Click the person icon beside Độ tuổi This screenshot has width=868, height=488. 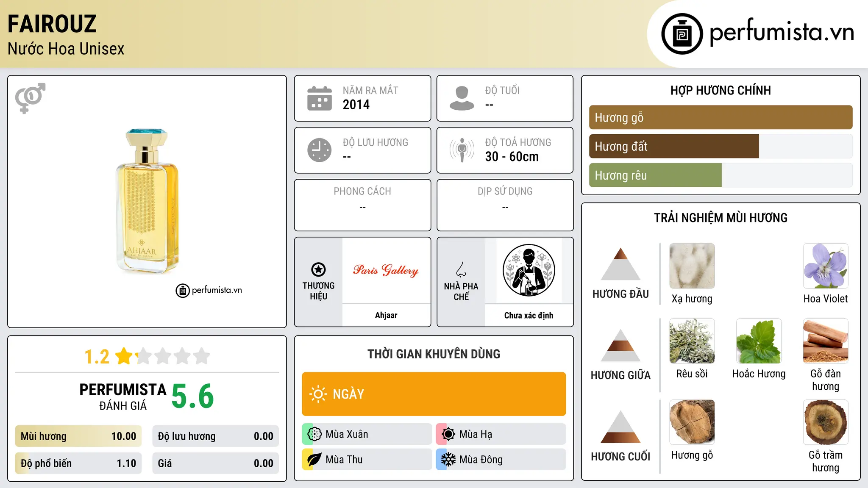(x=462, y=98)
